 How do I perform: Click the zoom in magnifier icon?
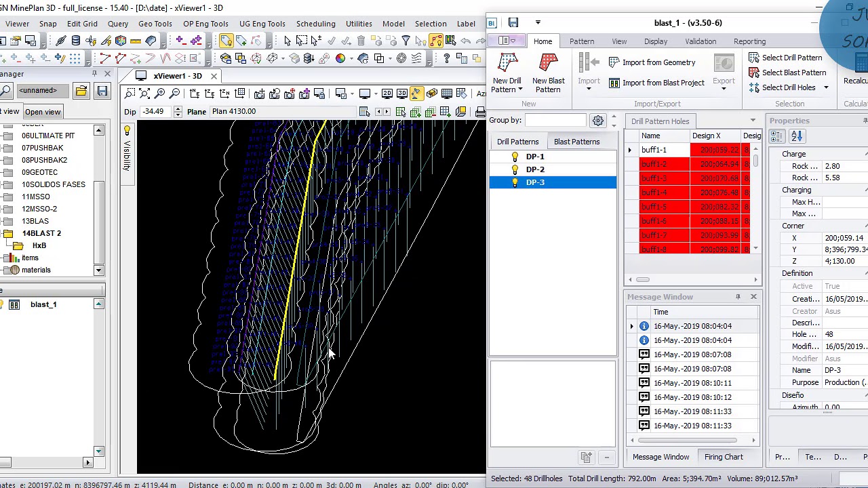click(x=160, y=94)
